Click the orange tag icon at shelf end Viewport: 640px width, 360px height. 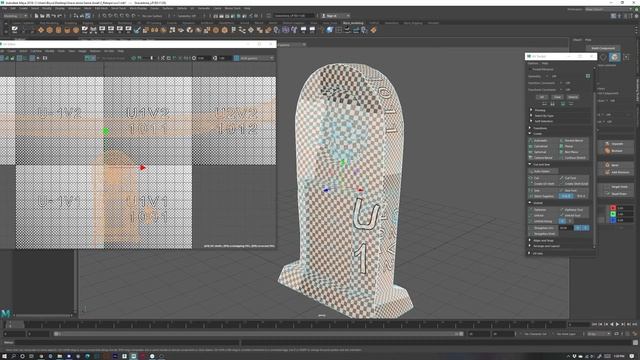coord(373,30)
